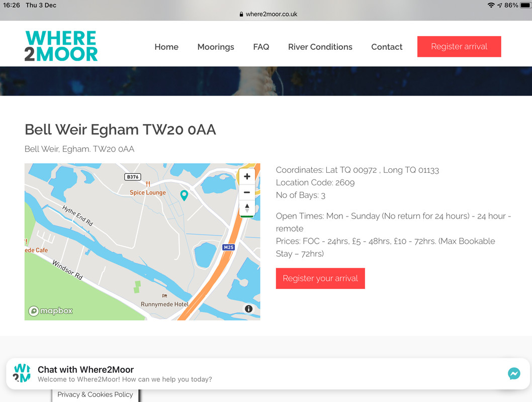
Task: Open the FAQ page
Action: pyautogui.click(x=261, y=47)
